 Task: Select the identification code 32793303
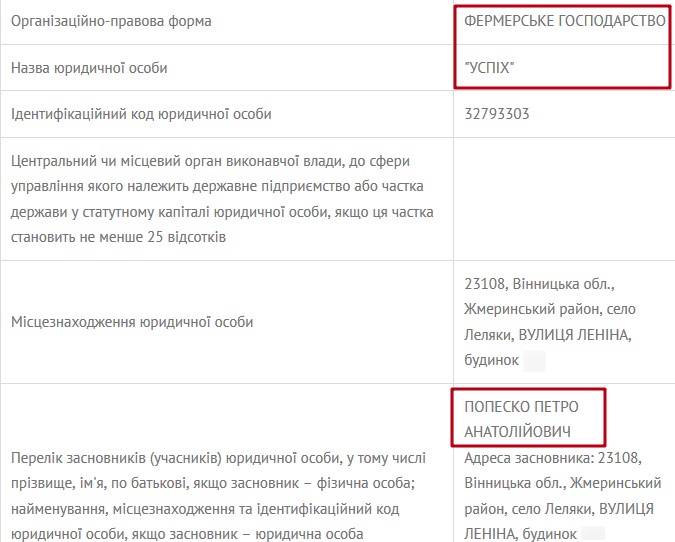click(497, 114)
